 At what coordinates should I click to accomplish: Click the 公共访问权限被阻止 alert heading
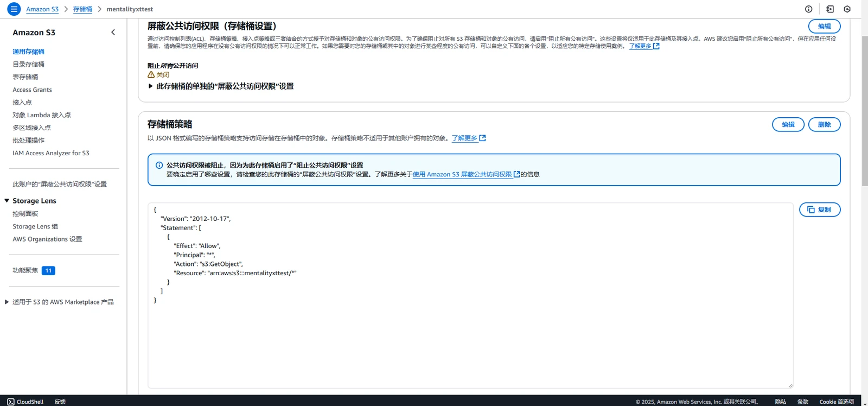[x=265, y=166]
